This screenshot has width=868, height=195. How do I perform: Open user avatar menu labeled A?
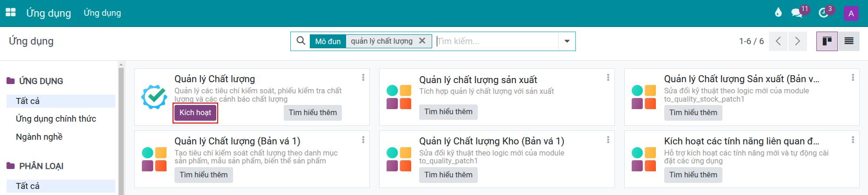coord(851,13)
